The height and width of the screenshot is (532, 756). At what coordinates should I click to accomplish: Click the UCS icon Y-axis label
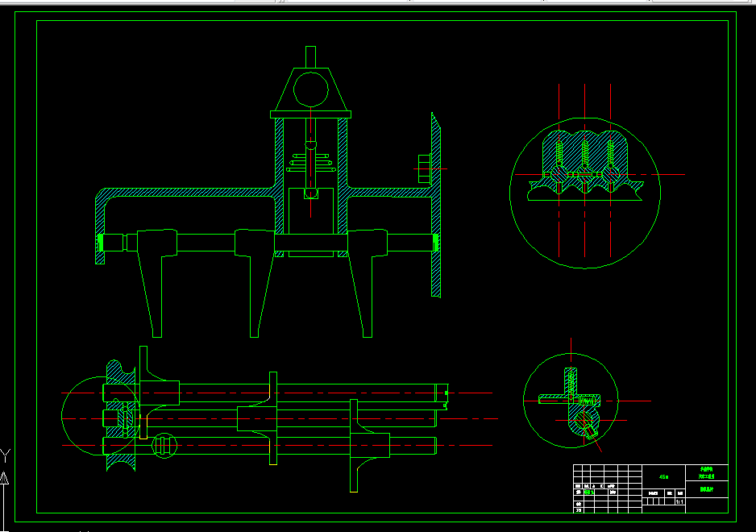click(5, 455)
